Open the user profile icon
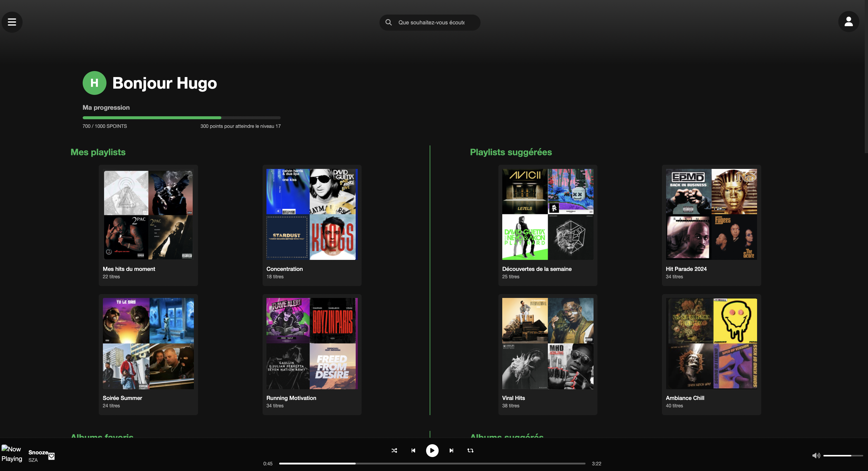Screen dimensions: 868x471 point(848,22)
